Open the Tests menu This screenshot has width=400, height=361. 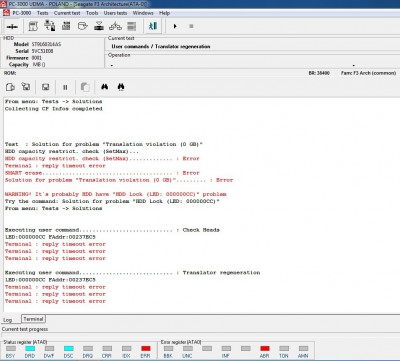pyautogui.click(x=42, y=13)
